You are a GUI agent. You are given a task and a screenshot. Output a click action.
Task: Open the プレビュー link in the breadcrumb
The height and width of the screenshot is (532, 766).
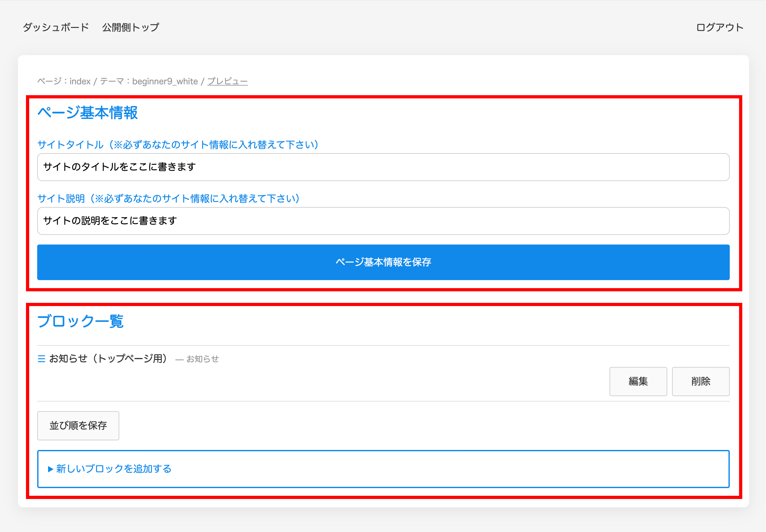[x=227, y=81]
